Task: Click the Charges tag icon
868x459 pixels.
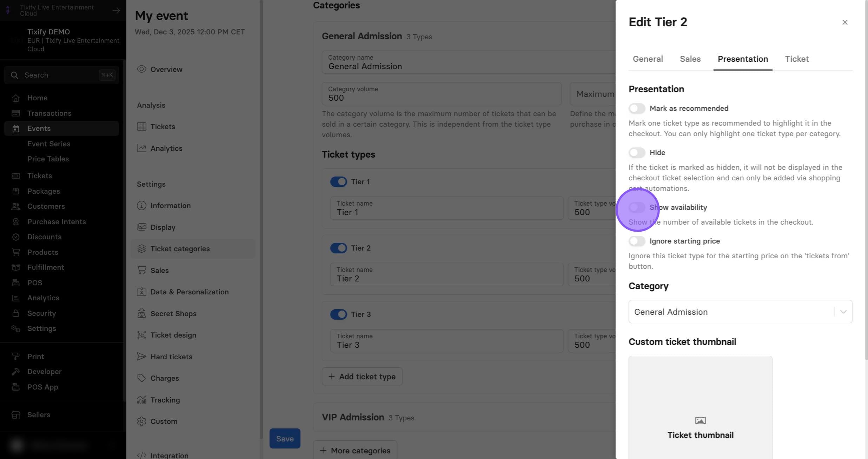Action: [141, 378]
